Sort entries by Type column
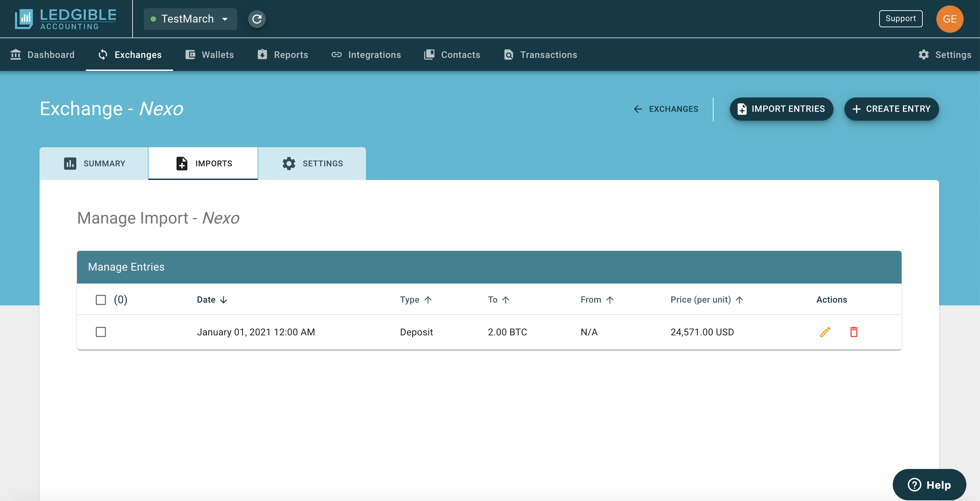 415,300
